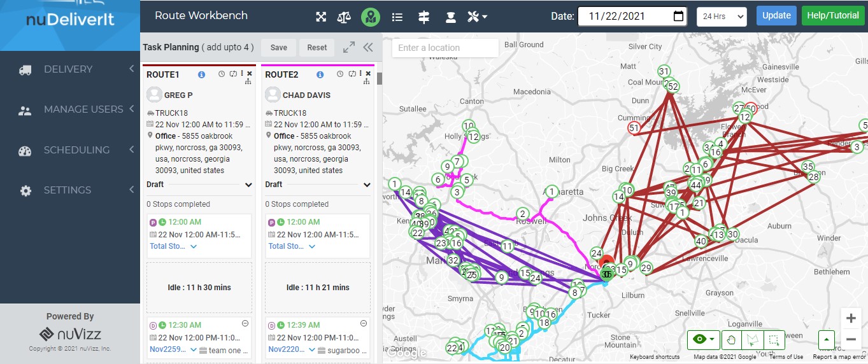The image size is (868, 364).
Task: Click the truck icon beside Delivery
Action: tap(25, 69)
